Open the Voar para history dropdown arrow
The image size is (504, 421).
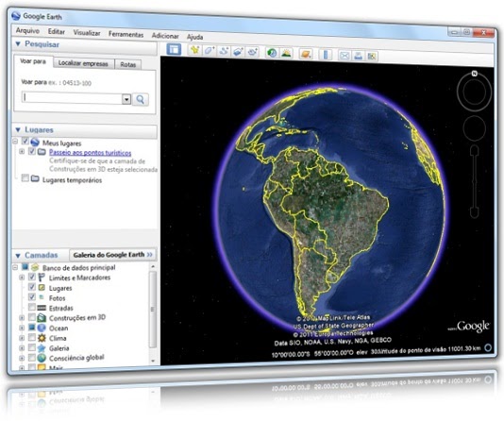coord(126,99)
